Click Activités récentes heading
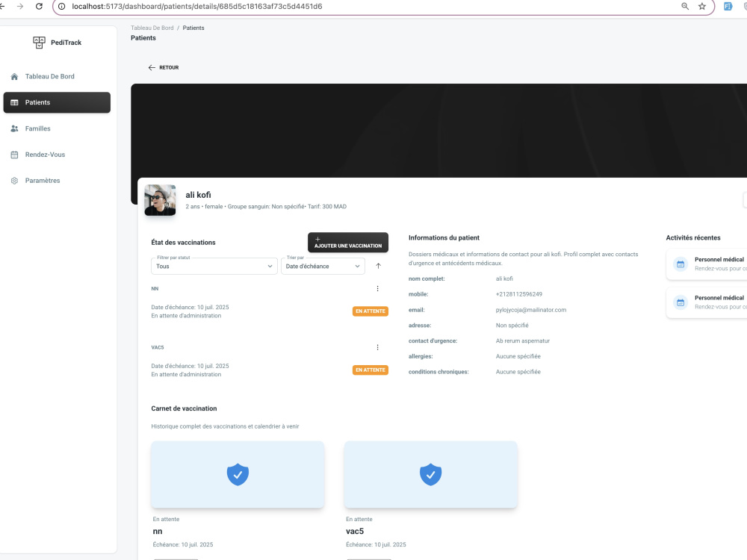This screenshot has height=560, width=747. pos(693,237)
